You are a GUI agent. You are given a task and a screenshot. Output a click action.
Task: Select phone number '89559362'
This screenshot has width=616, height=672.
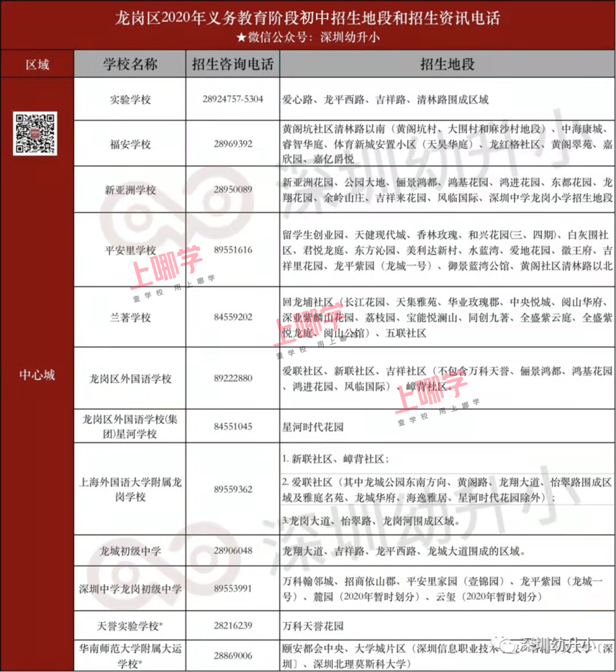[x=233, y=489]
